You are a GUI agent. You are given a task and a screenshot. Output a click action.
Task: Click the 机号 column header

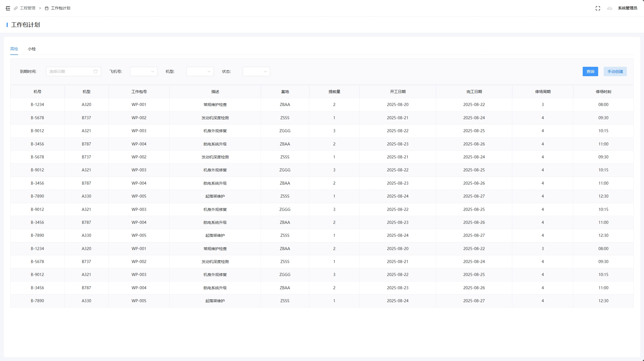coord(38,92)
